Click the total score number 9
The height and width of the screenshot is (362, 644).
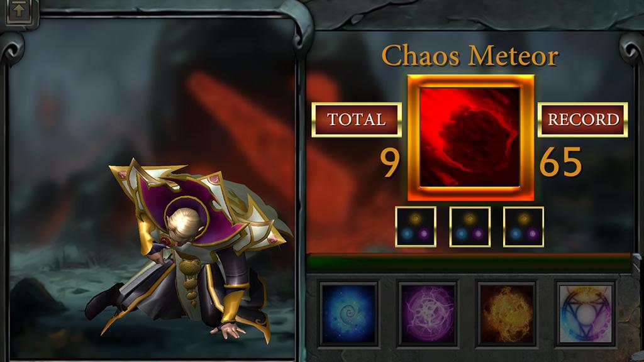(x=390, y=162)
